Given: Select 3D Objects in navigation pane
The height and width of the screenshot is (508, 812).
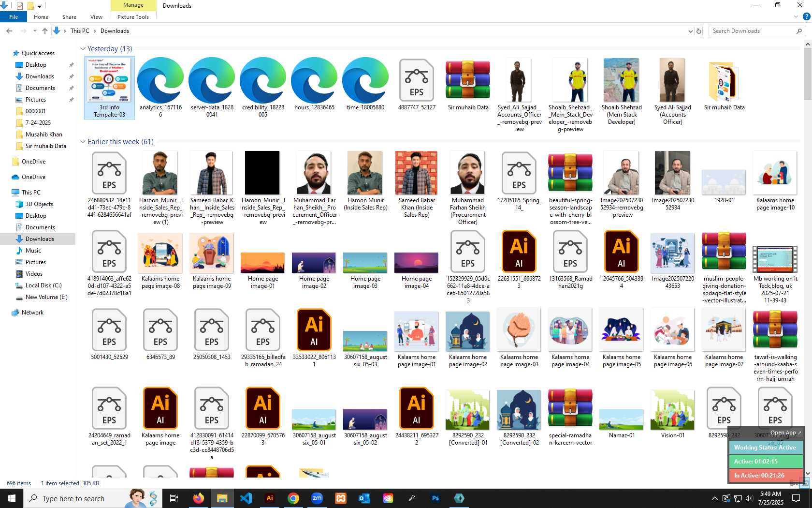Looking at the screenshot, I should point(39,204).
